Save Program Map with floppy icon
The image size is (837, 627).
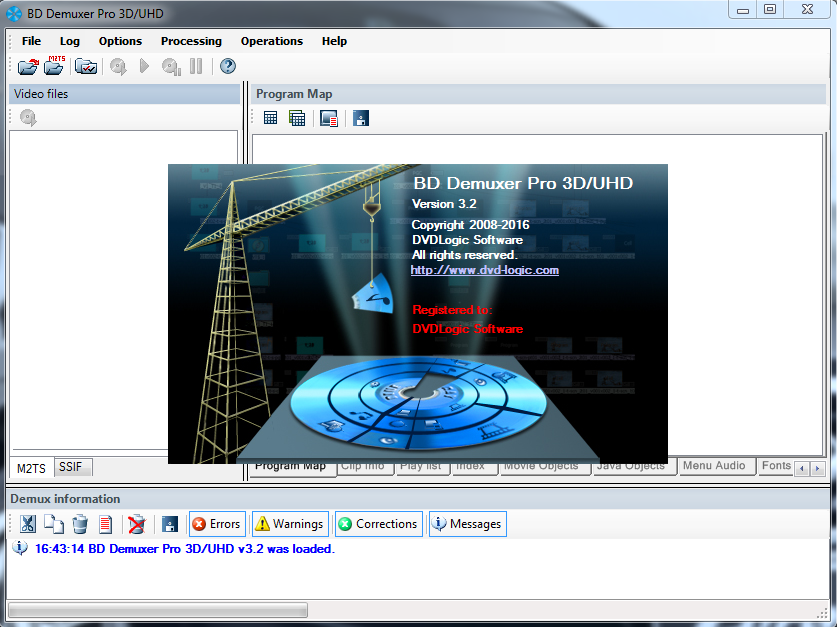tap(361, 118)
